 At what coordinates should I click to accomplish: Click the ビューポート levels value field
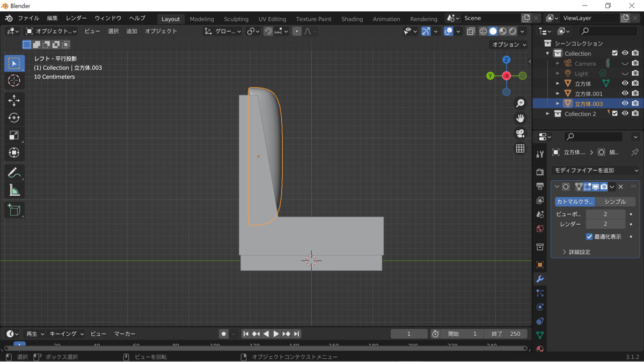605,214
